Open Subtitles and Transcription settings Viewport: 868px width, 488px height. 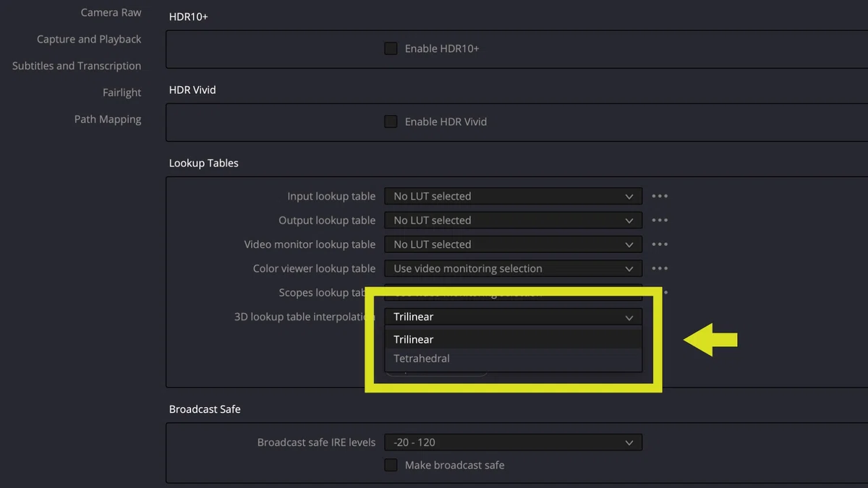tap(77, 66)
